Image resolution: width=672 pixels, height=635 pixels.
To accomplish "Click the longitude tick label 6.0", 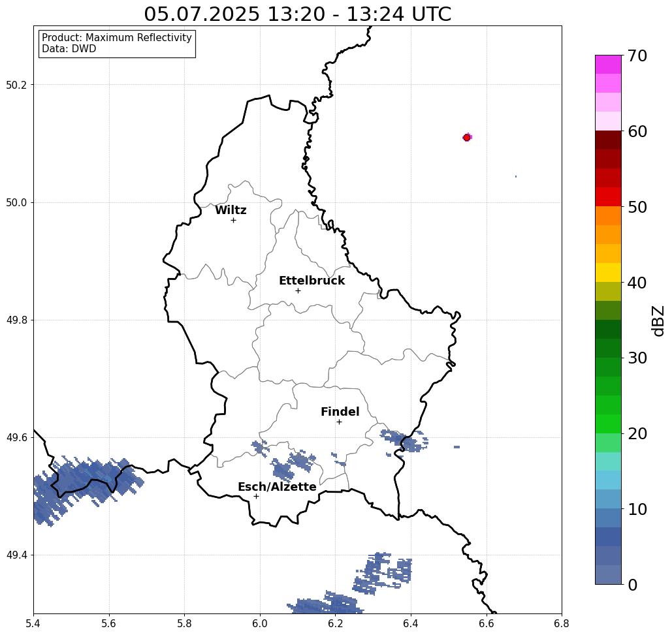I will (260, 623).
